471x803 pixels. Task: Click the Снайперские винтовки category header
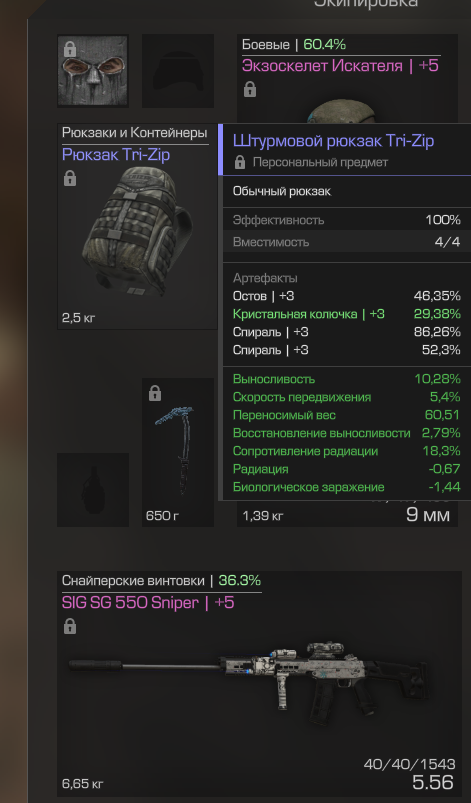coord(133,581)
